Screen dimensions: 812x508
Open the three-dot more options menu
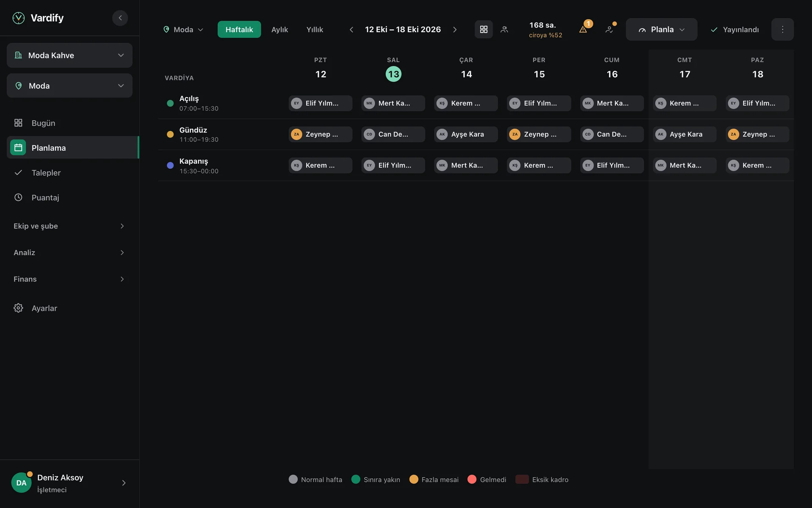tap(782, 29)
